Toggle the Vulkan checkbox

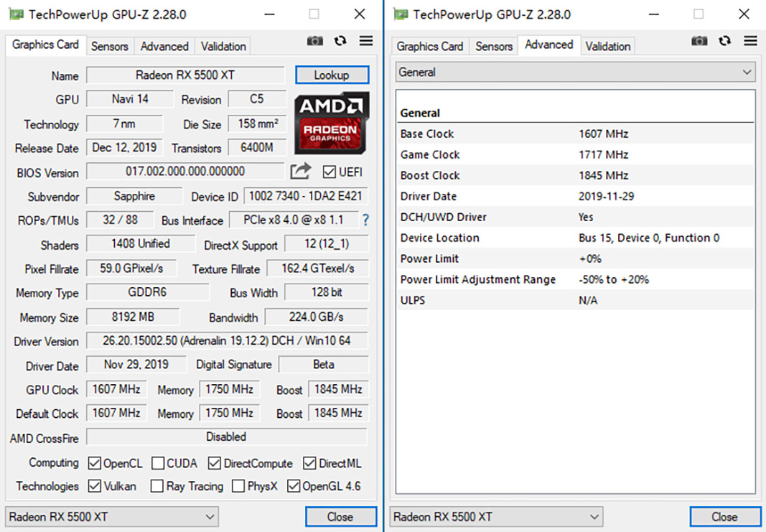tap(94, 486)
